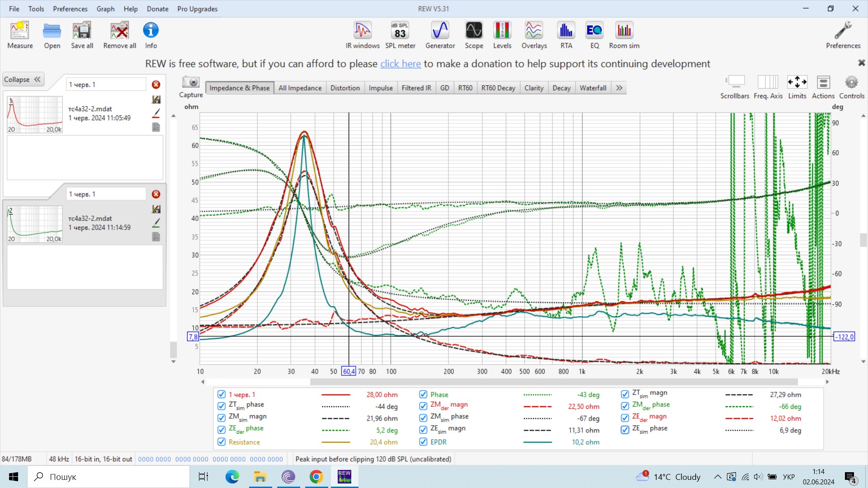Click Remove all measurements icon
Image resolution: width=868 pixels, height=488 pixels.
click(119, 35)
